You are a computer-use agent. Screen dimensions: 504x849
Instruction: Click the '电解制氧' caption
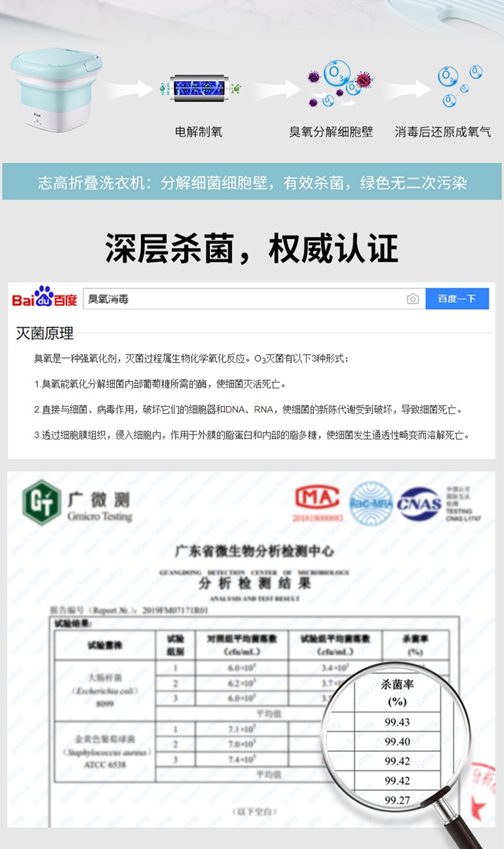[198, 132]
